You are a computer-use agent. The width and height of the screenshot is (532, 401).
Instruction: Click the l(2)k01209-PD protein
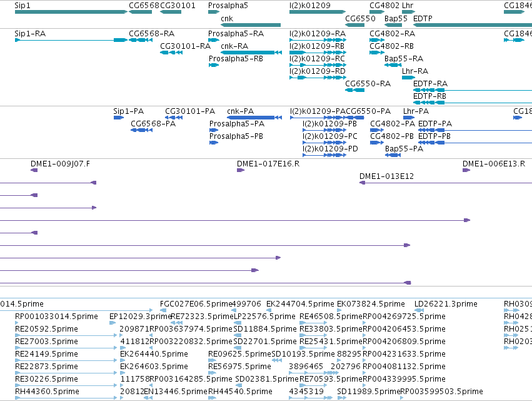(324, 155)
